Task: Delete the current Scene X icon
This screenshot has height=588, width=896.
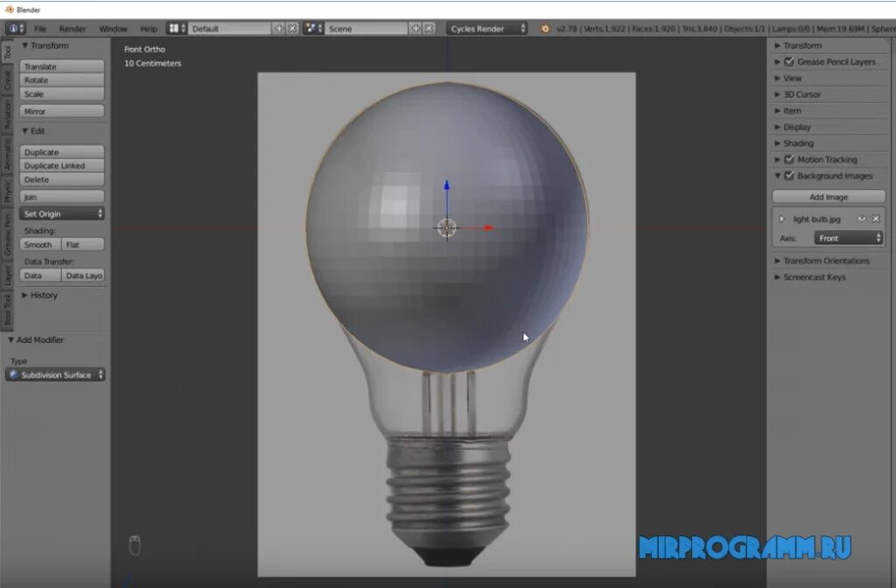Action: (x=429, y=28)
